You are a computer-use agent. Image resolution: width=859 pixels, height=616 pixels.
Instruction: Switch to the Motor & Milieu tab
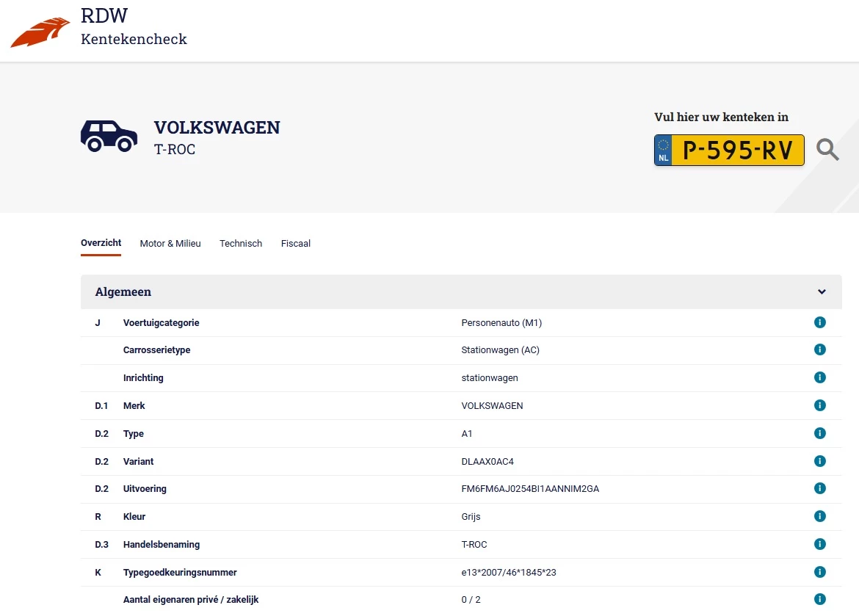point(170,243)
